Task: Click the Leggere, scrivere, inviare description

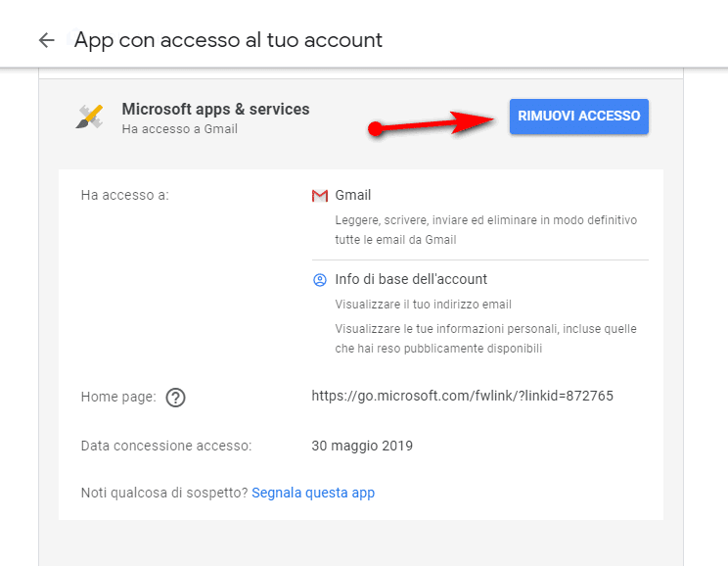Action: tap(486, 229)
